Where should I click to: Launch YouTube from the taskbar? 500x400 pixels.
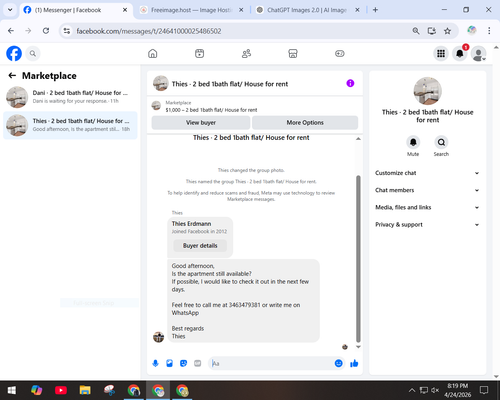(x=61, y=390)
